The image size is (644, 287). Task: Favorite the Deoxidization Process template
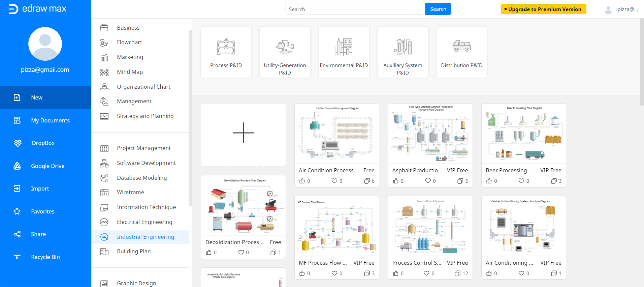pos(241,252)
